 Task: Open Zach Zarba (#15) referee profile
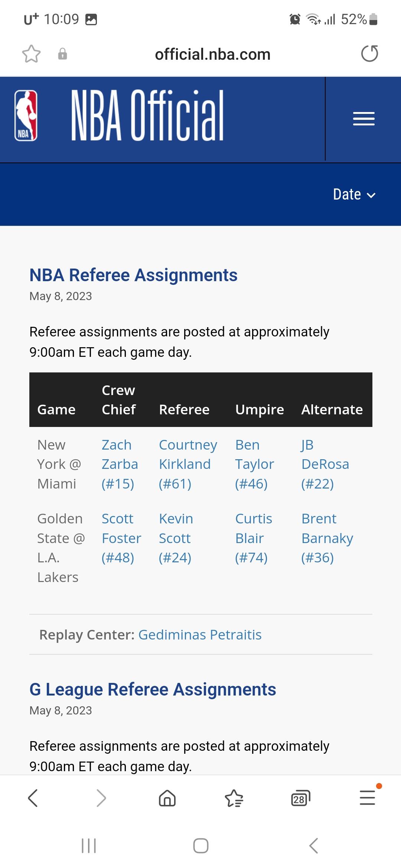point(120,464)
